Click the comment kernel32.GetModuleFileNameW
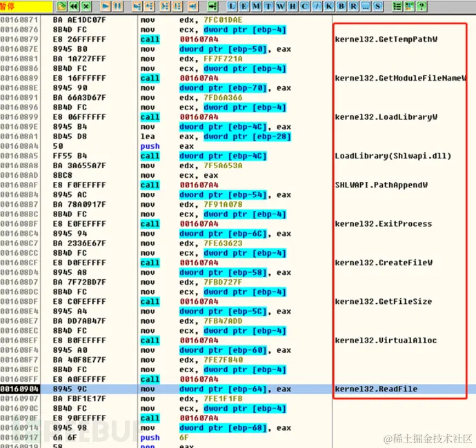Image resolution: width=476 pixels, height=448 pixels. [x=400, y=79]
